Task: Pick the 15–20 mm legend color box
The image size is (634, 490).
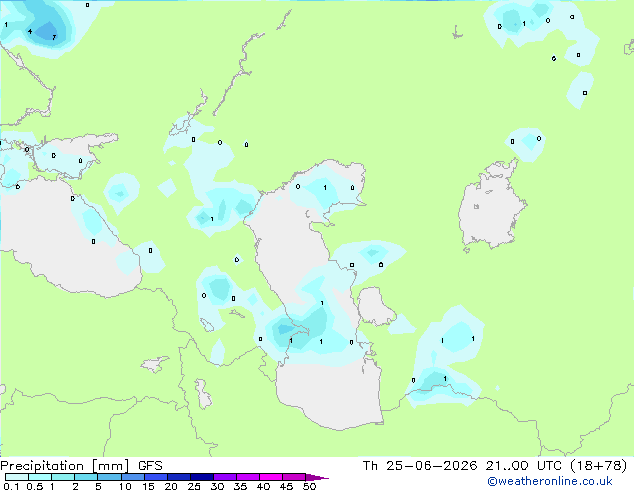Action: tap(156, 477)
